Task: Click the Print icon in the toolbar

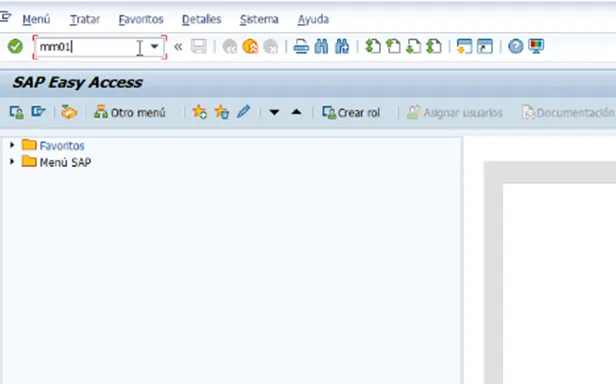Action: 301,46
